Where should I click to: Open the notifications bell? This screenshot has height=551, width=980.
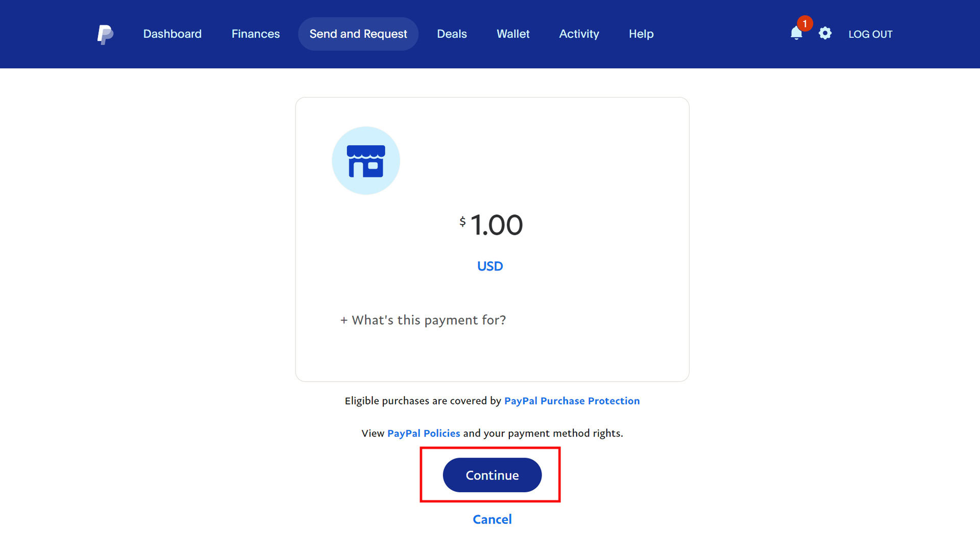click(796, 34)
